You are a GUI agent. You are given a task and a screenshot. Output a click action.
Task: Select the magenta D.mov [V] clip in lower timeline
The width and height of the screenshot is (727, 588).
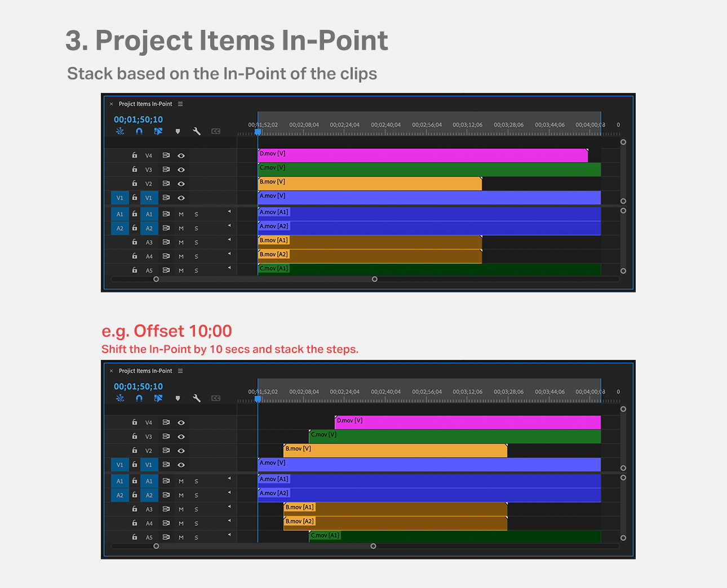[x=468, y=422]
